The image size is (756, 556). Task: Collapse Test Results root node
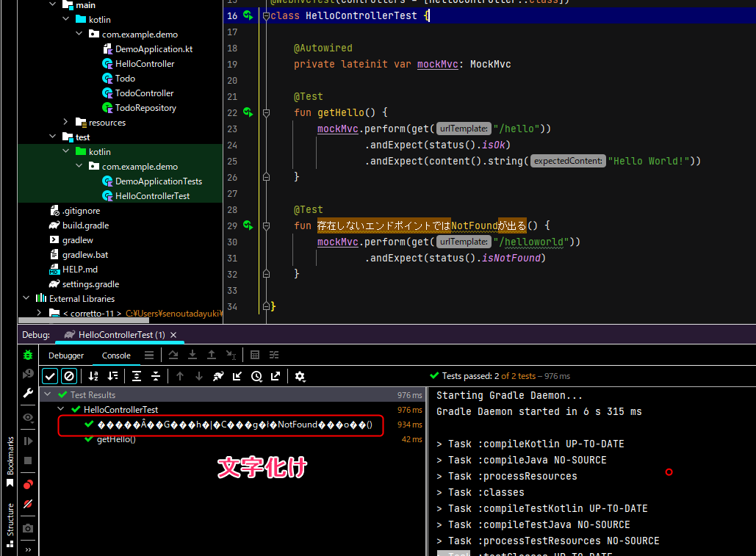point(47,394)
